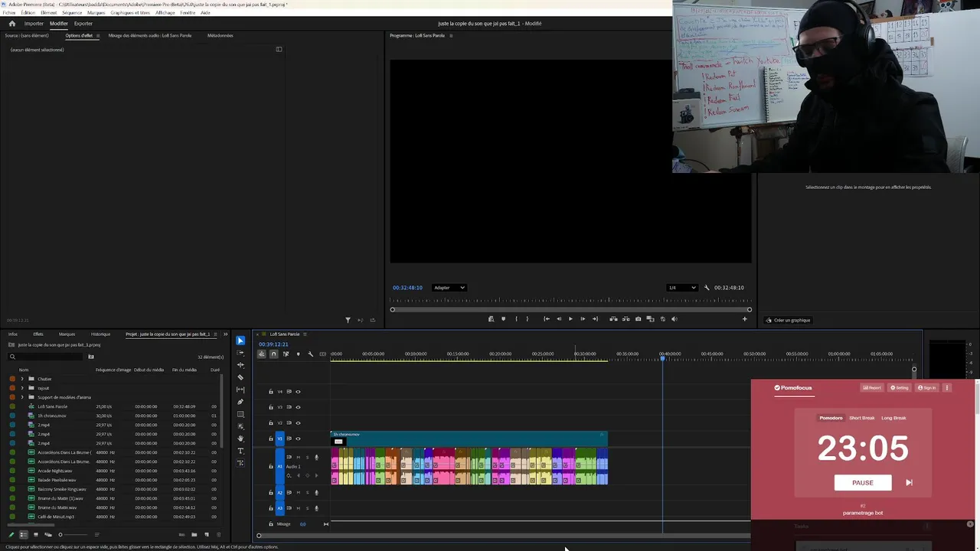Open Program monitor settings wrench
This screenshot has height=551, width=980.
coord(707,288)
